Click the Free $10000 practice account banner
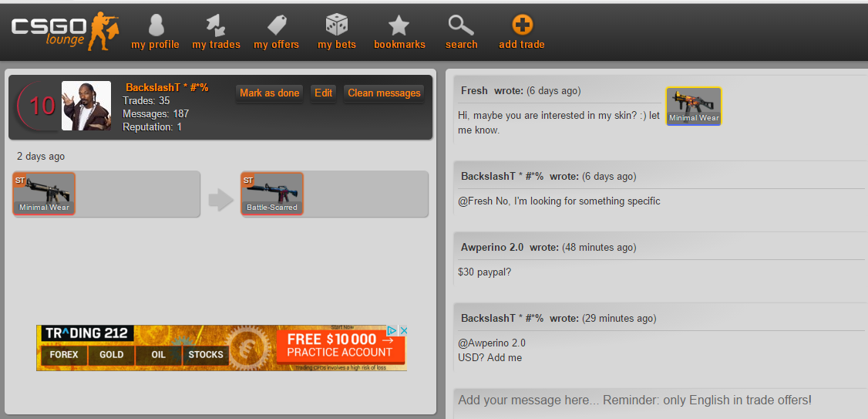 (x=340, y=345)
